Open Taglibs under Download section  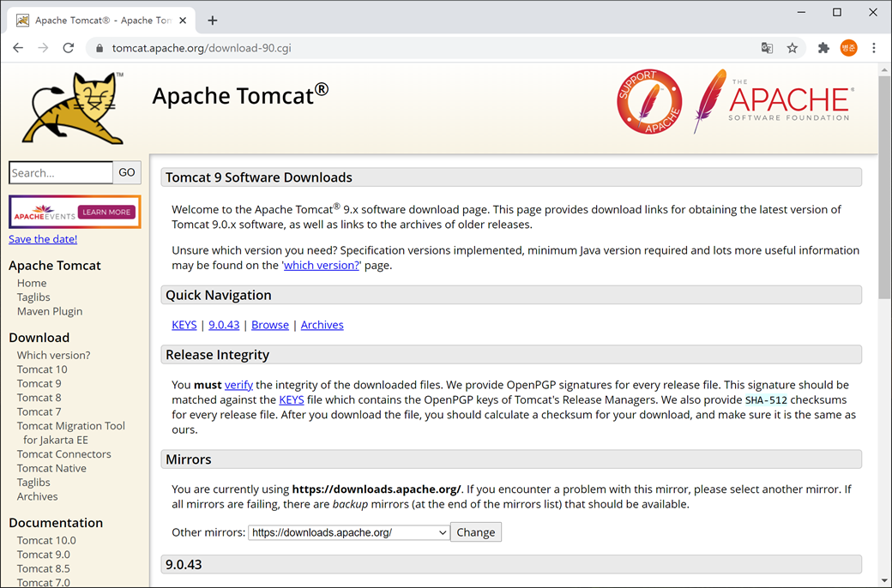[x=33, y=483]
